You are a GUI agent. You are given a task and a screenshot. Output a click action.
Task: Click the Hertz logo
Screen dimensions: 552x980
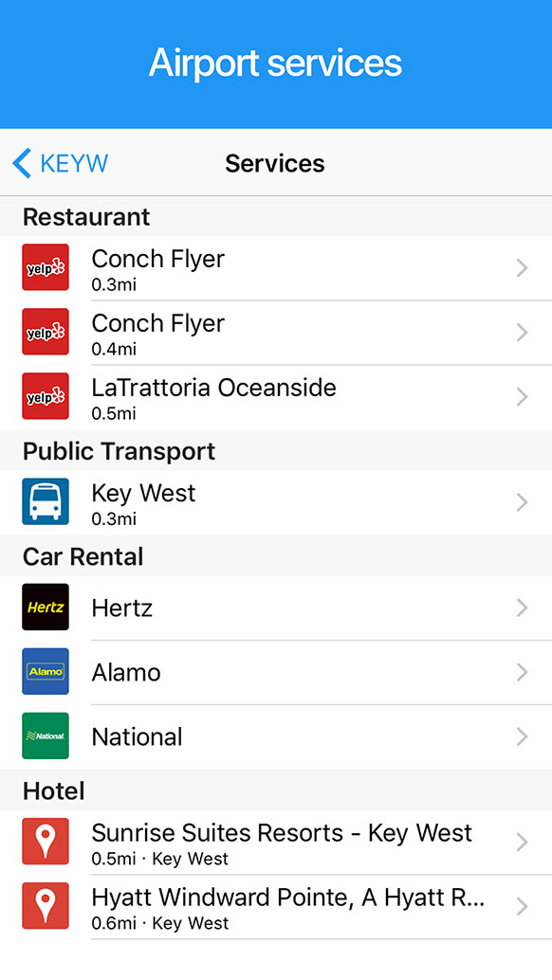tap(45, 608)
